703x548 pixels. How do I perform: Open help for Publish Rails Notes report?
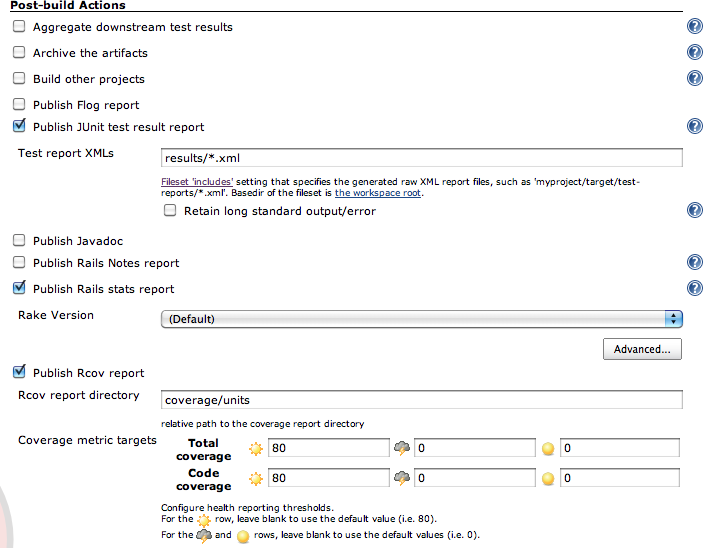point(694,262)
